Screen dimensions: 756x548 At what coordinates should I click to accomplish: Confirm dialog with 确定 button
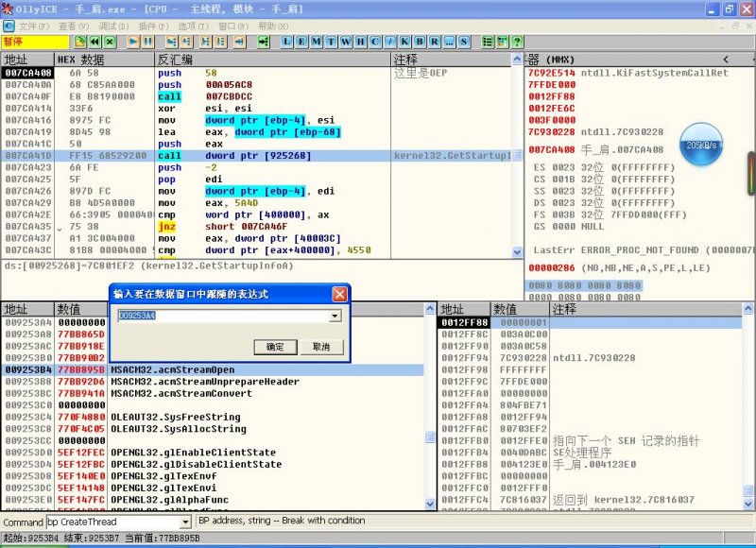[x=275, y=347]
